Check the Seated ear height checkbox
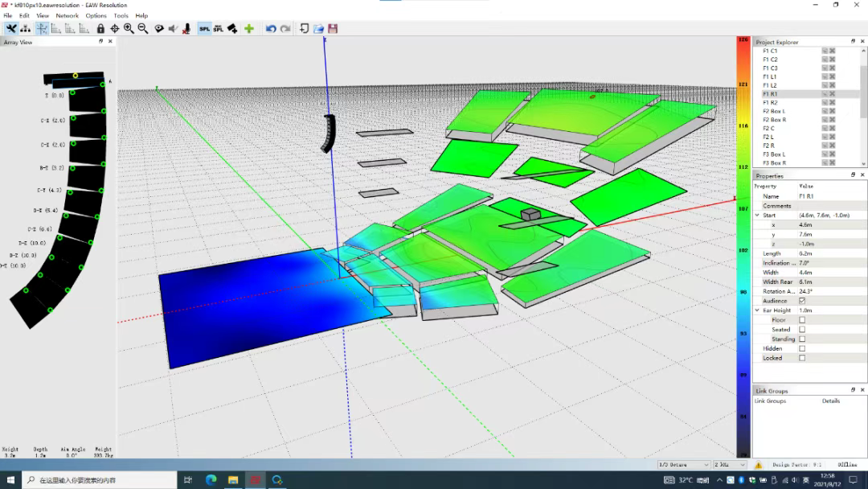868x489 pixels. click(801, 329)
